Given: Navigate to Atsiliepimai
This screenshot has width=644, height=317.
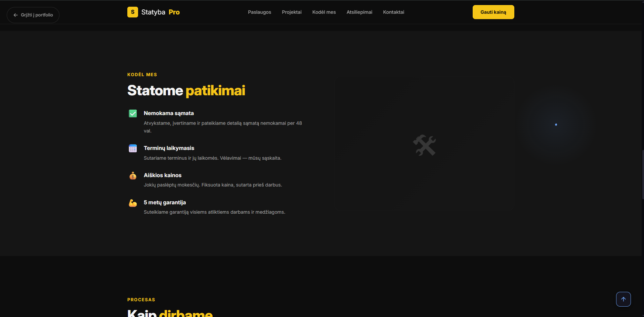Looking at the screenshot, I should (x=359, y=12).
